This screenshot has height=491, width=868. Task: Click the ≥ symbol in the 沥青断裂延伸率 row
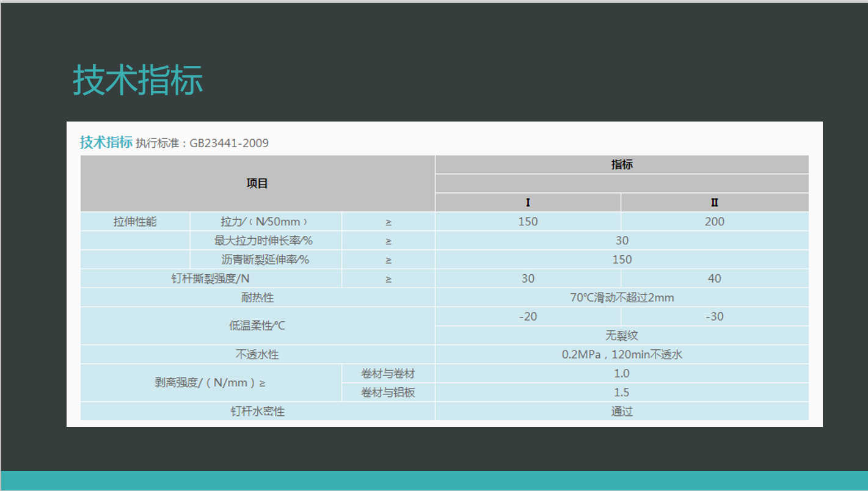point(388,260)
